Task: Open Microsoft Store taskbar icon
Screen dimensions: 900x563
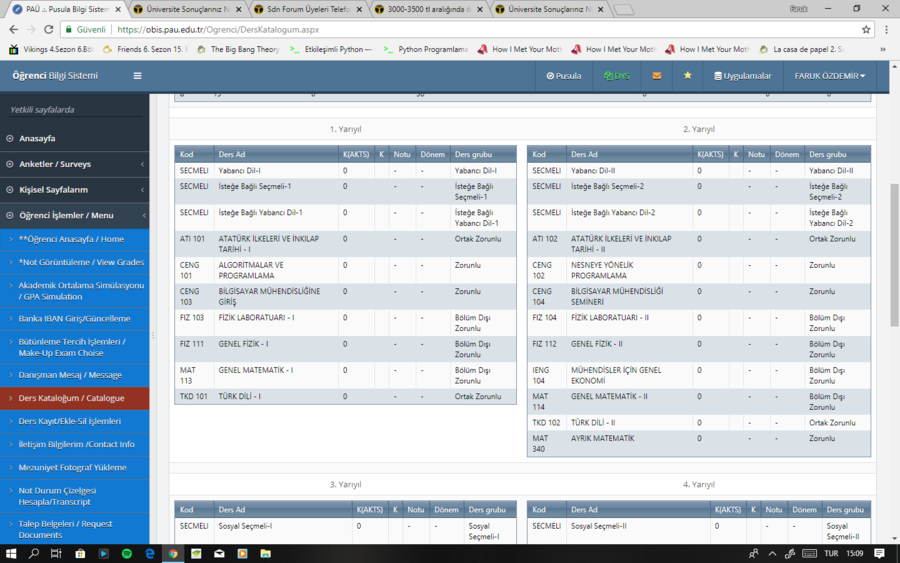Action: [80, 554]
